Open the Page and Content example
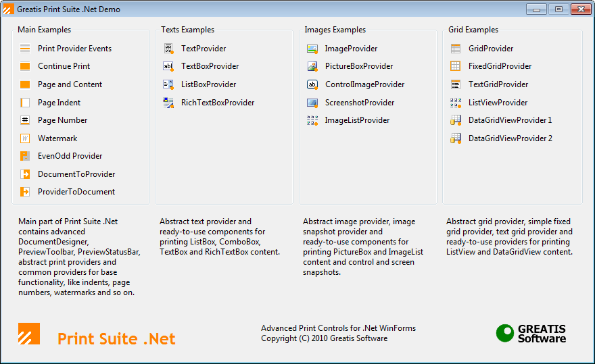Screen dimensions: 595x364 click(x=70, y=84)
